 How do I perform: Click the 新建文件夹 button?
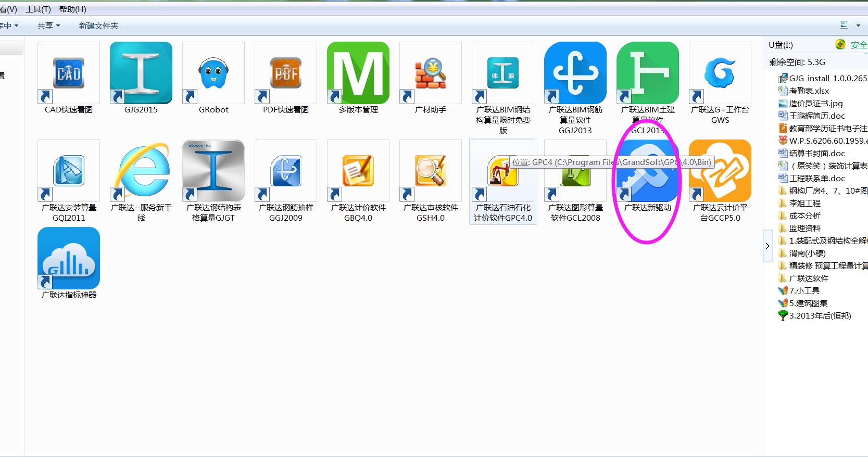pyautogui.click(x=98, y=26)
